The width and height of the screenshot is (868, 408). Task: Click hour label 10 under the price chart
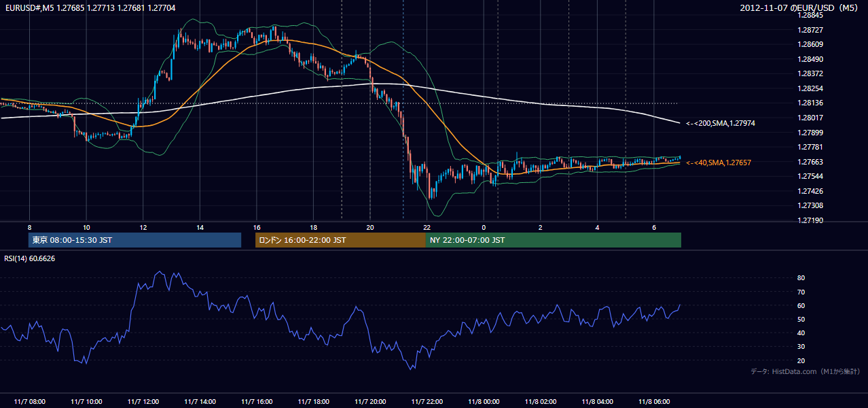(86, 227)
